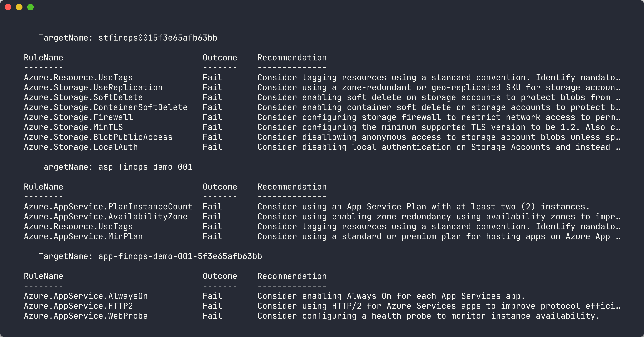Viewport: 644px width, 337px height.
Task: Click the yellow minimize traffic light button
Action: pyautogui.click(x=19, y=7)
